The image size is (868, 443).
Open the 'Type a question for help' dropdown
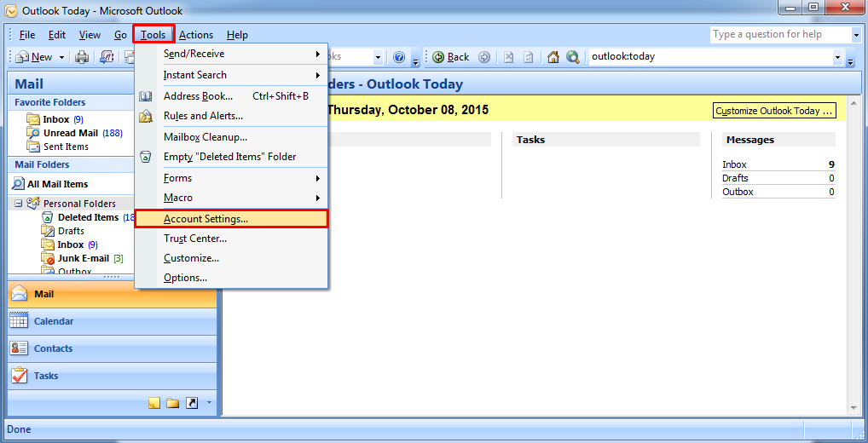(x=856, y=35)
